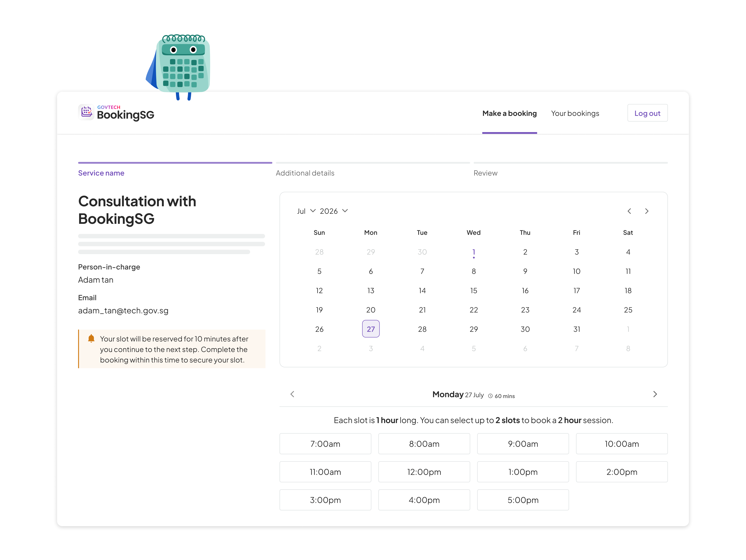Viewport: 746px width, 560px height.
Task: Click the name Adam tan
Action: click(96, 280)
